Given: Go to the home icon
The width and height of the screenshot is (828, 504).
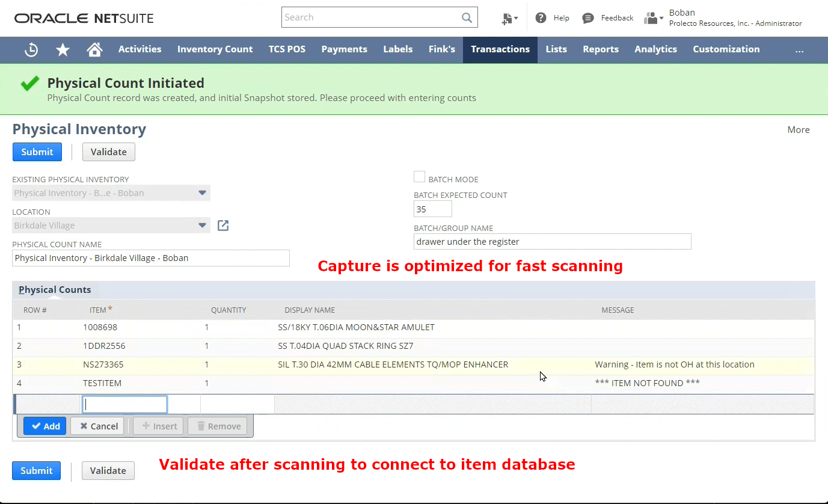Looking at the screenshot, I should coord(94,50).
